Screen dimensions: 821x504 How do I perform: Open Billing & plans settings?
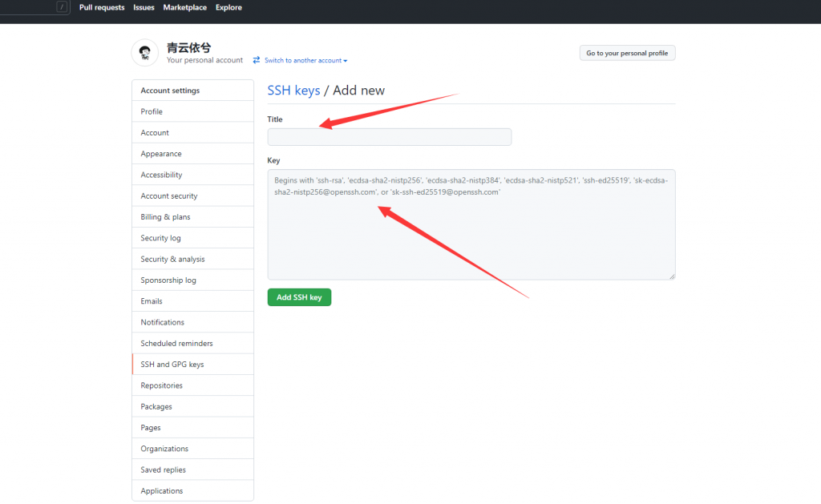point(192,216)
